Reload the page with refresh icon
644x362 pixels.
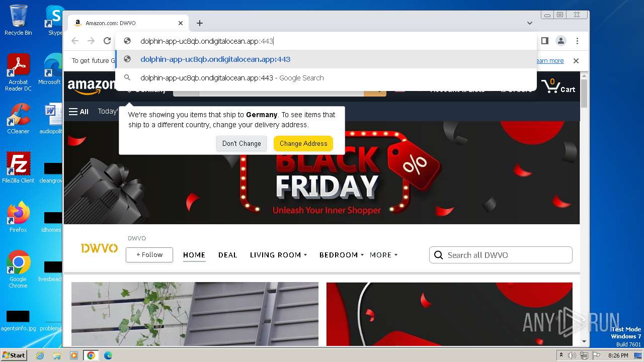point(107,41)
